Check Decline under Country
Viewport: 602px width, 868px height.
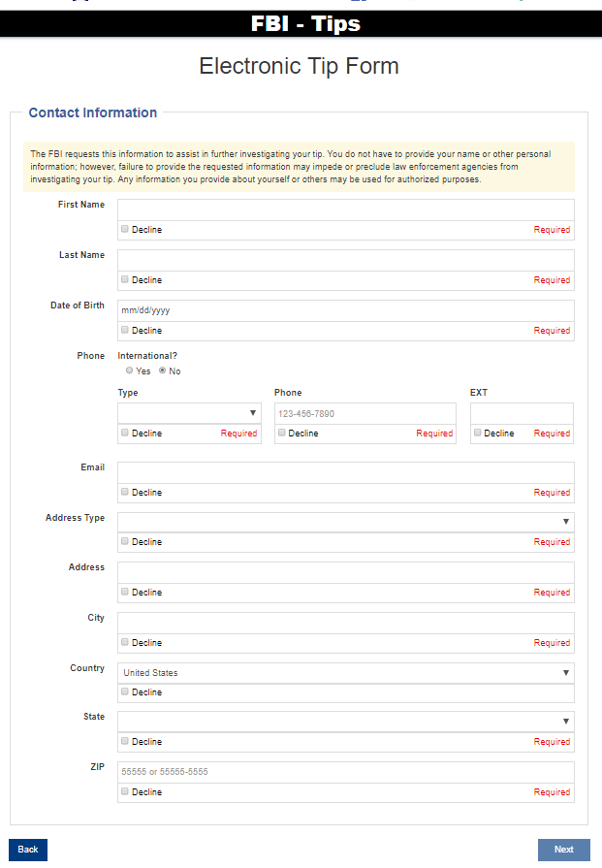point(125,691)
